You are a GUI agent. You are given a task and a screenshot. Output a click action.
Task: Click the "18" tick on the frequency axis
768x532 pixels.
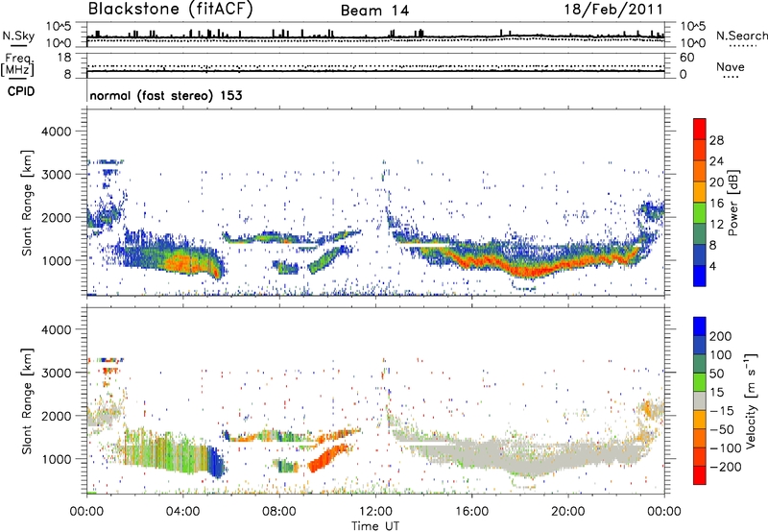(64, 58)
